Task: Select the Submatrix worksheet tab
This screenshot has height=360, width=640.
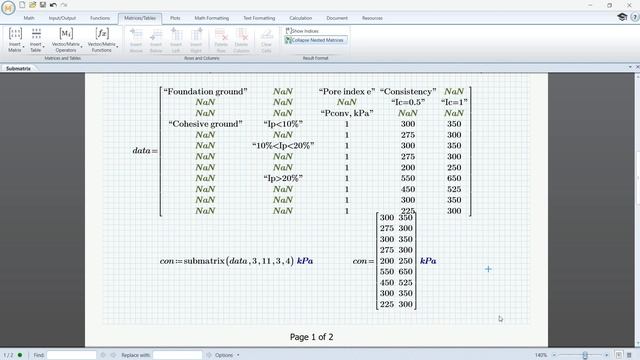Action: pyautogui.click(x=18, y=69)
